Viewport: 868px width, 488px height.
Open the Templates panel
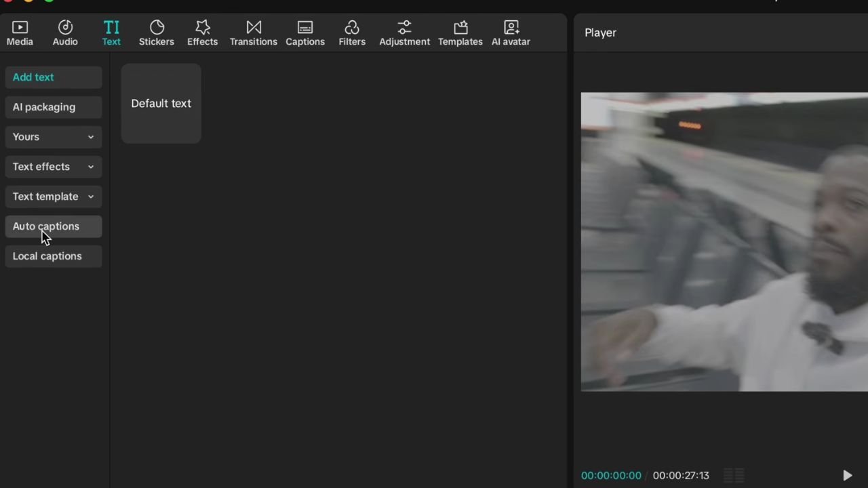460,32
